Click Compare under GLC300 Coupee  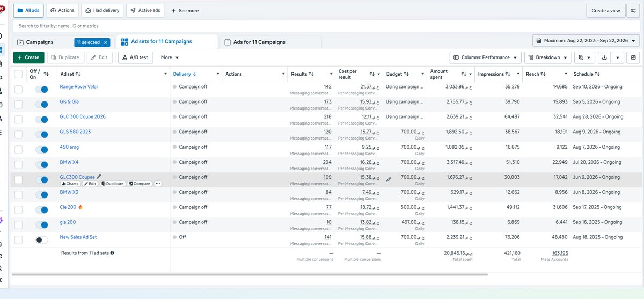(x=140, y=184)
